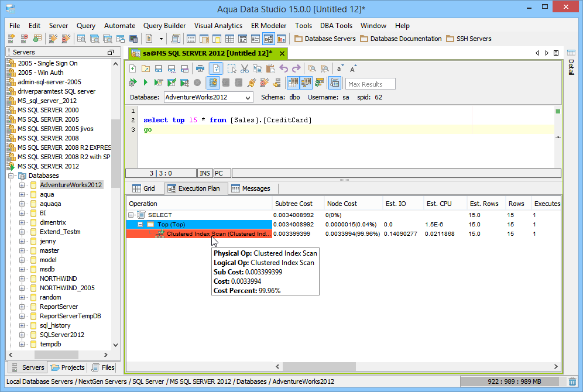Expand the master database node
The width and height of the screenshot is (583, 392).
click(x=22, y=250)
